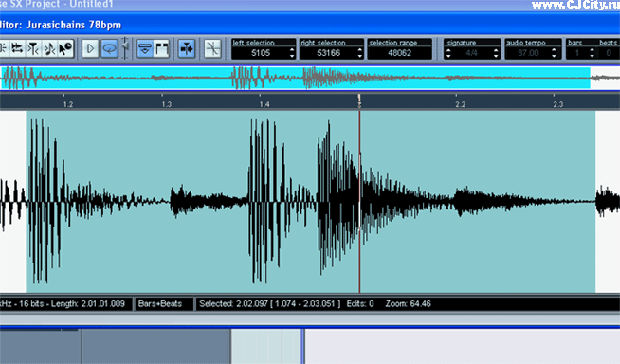
Task: Open the Bars+Beats display format menu
Action: click(160, 304)
